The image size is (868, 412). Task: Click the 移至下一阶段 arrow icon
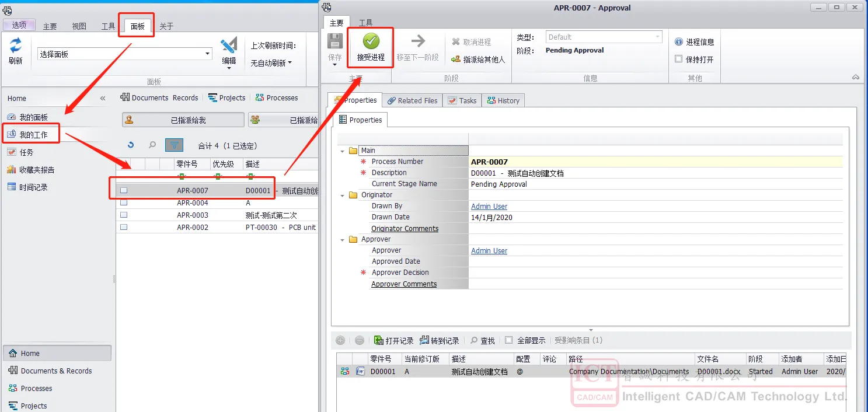418,41
